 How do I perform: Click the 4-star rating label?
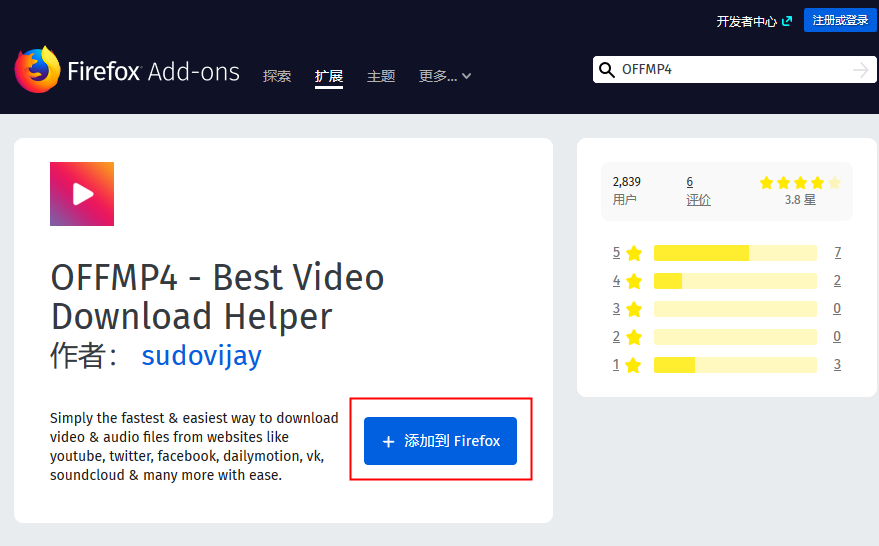627,281
